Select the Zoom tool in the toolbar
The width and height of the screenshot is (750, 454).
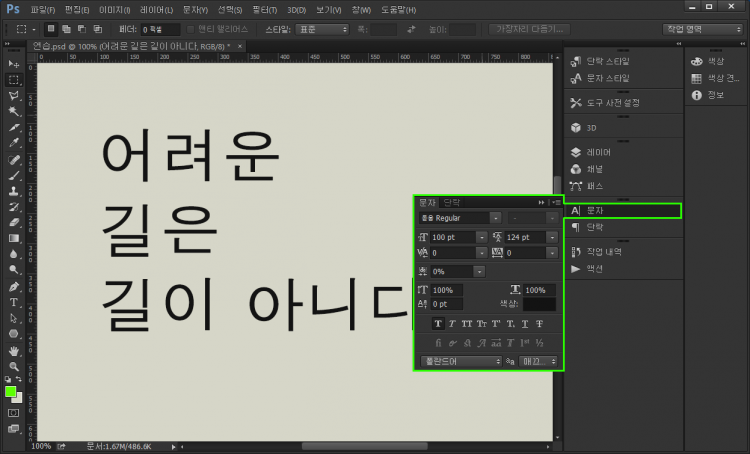[14, 367]
